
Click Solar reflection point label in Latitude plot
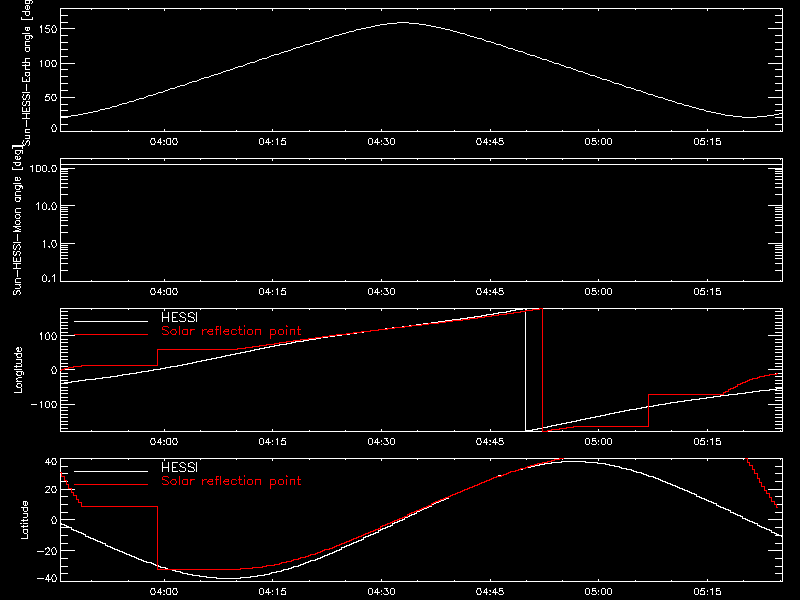pos(231,481)
